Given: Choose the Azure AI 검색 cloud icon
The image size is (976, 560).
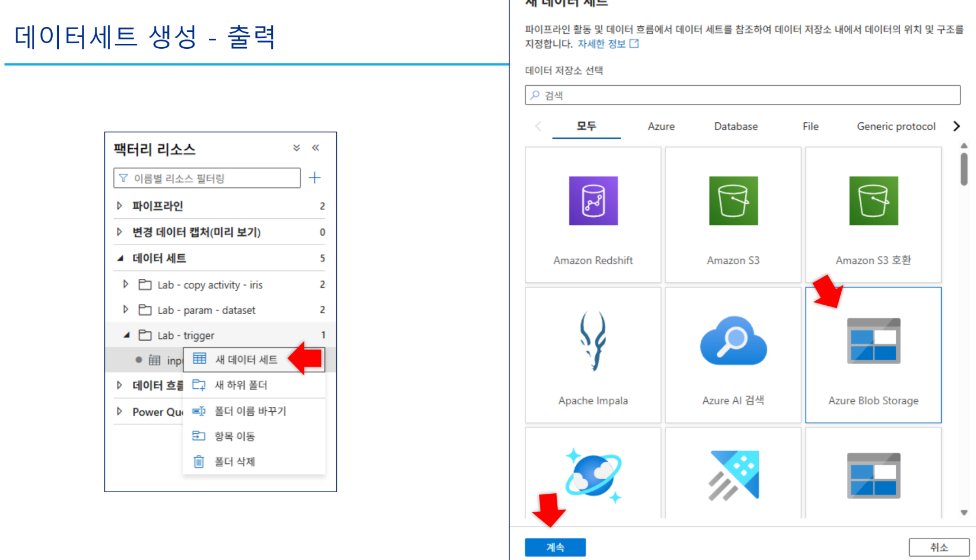Looking at the screenshot, I should coord(734,341).
